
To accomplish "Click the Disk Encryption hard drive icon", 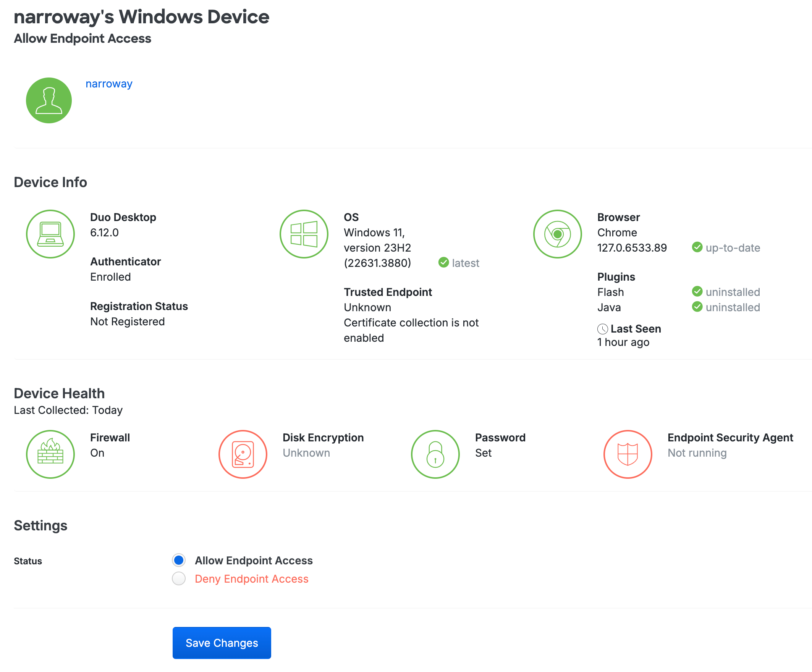I will 243,454.
